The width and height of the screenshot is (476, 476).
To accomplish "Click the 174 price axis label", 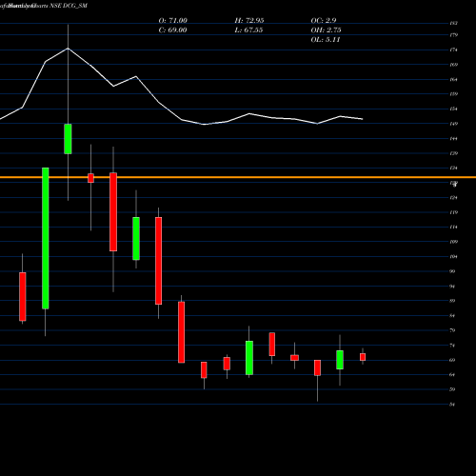I will [454, 50].
